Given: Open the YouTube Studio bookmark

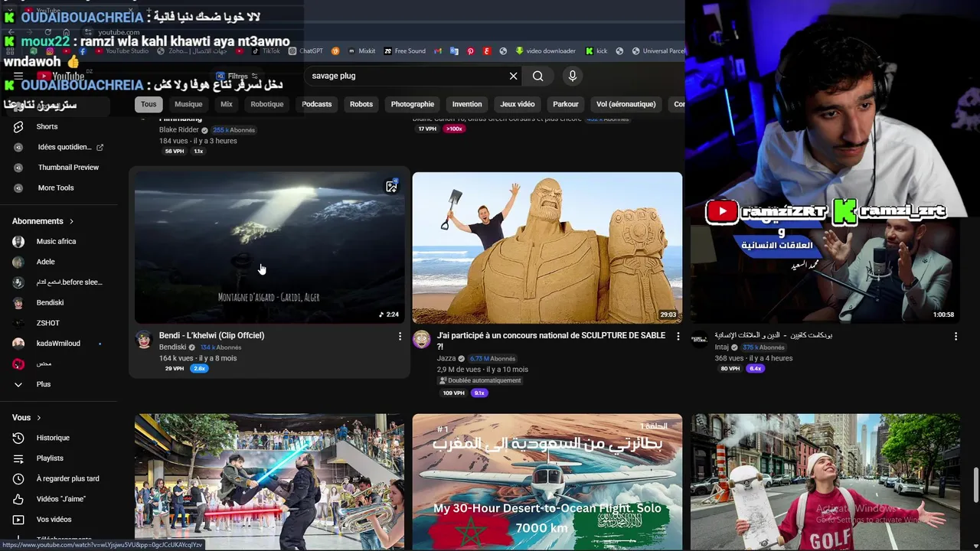Looking at the screenshot, I should [x=122, y=51].
